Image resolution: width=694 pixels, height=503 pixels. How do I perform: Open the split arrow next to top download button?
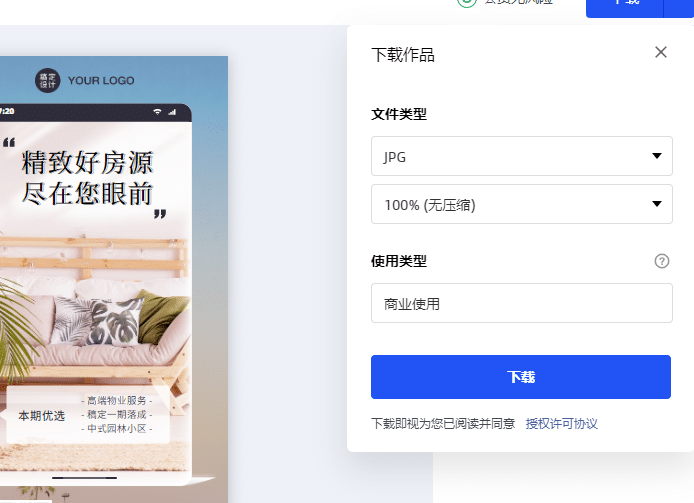point(679,7)
